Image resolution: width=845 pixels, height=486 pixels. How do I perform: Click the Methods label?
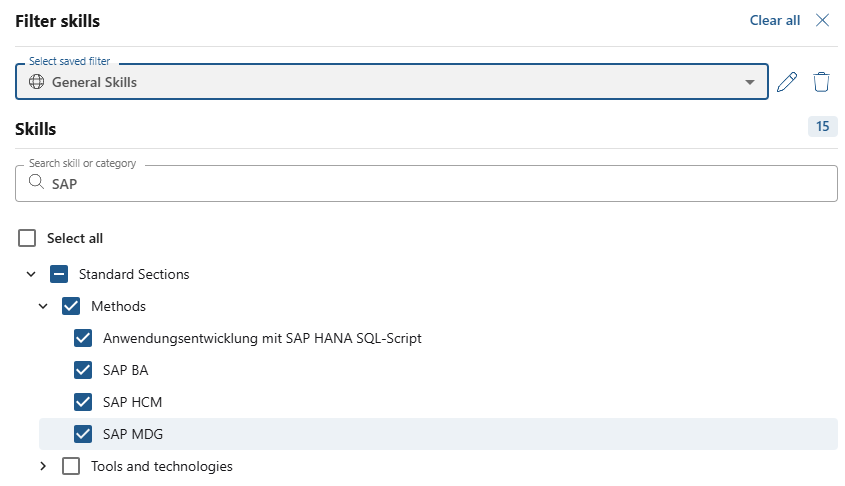pos(119,306)
